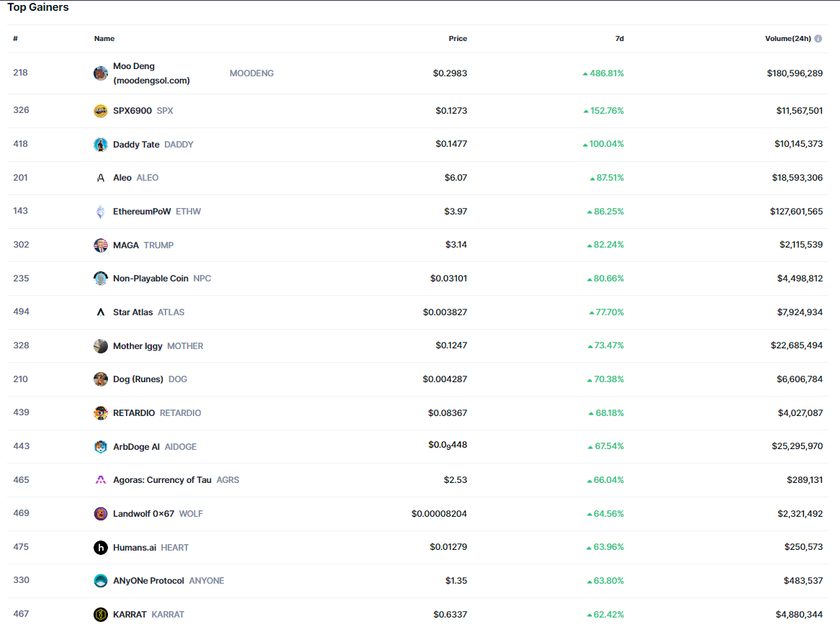Screen dimensions: 840x624
Task: Click the ArbDoge AI coin logo
Action: (101, 447)
